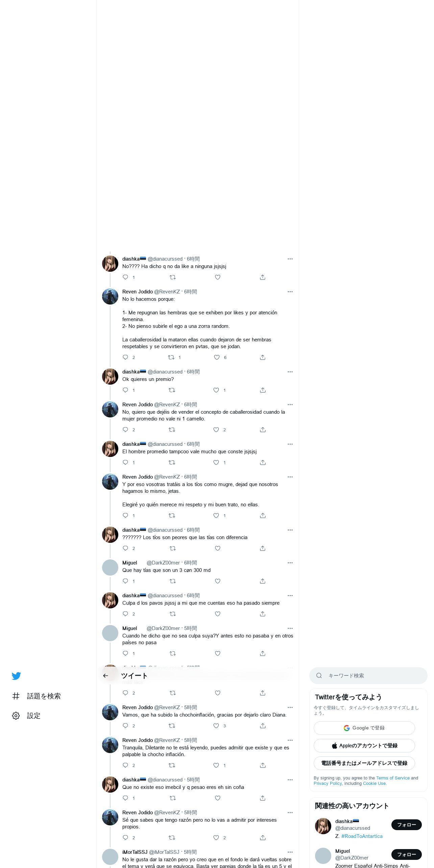Image resolution: width=434 pixels, height=868 pixels.
Task: Go back using the arrow beside ツイート
Action: (x=105, y=676)
